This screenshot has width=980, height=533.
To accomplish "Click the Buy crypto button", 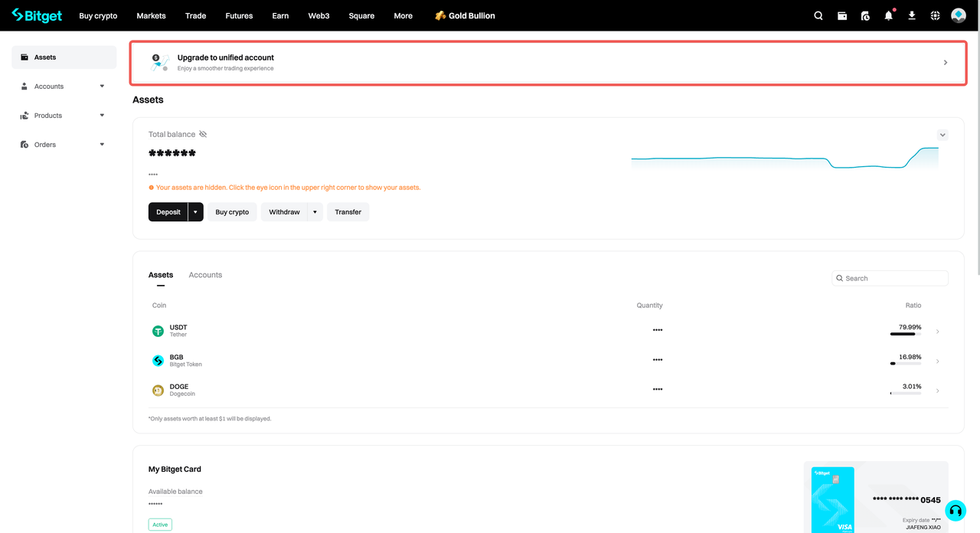I will tap(232, 211).
